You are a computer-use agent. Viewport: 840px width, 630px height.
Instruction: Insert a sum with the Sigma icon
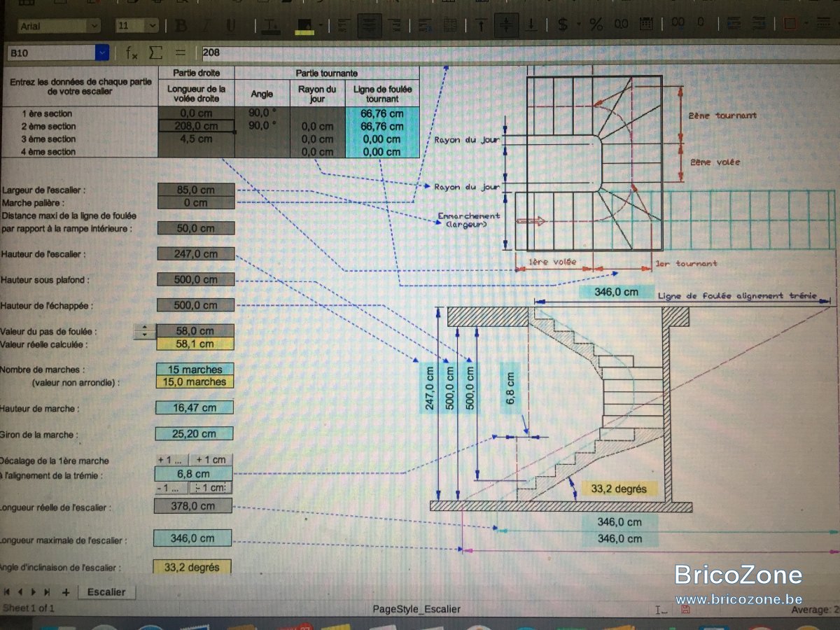(155, 52)
